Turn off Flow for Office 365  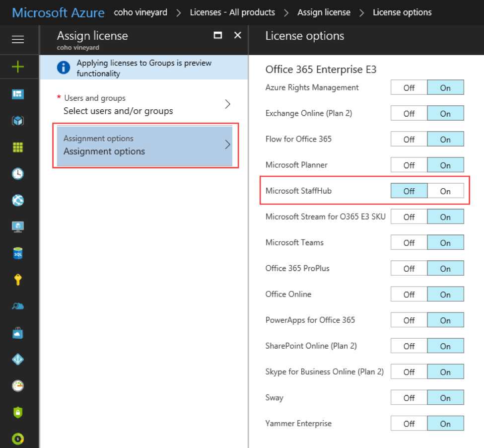[409, 139]
